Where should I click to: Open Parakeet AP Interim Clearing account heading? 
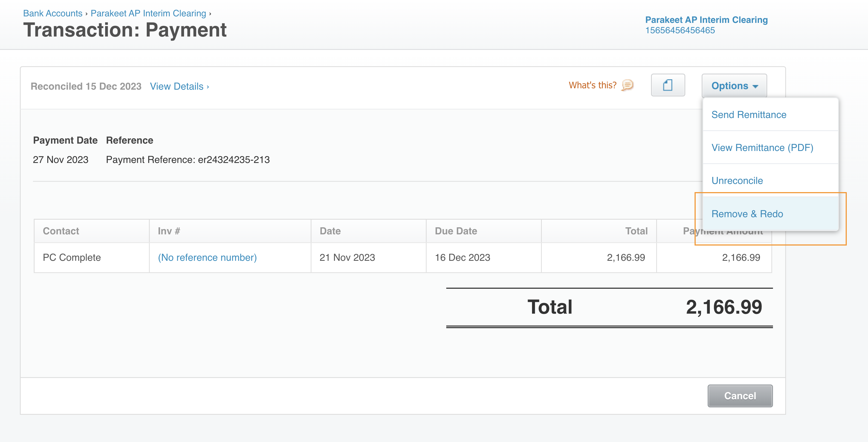[706, 20]
